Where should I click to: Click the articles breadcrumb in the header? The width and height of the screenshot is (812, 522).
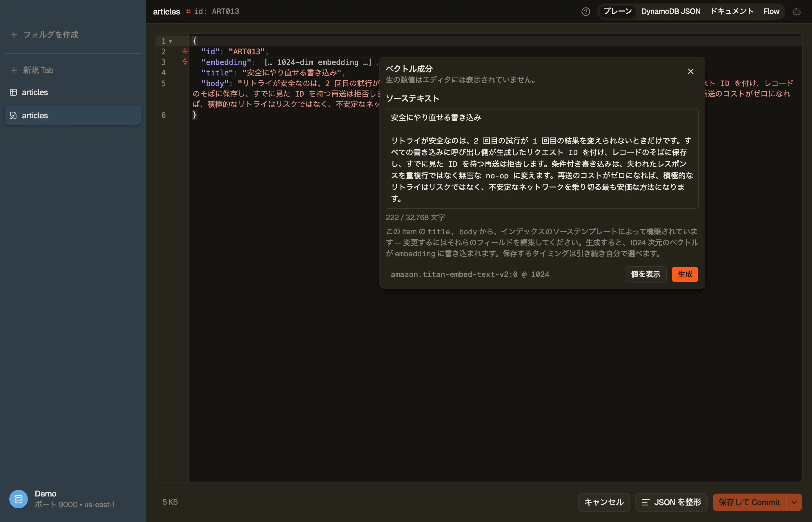click(x=166, y=12)
